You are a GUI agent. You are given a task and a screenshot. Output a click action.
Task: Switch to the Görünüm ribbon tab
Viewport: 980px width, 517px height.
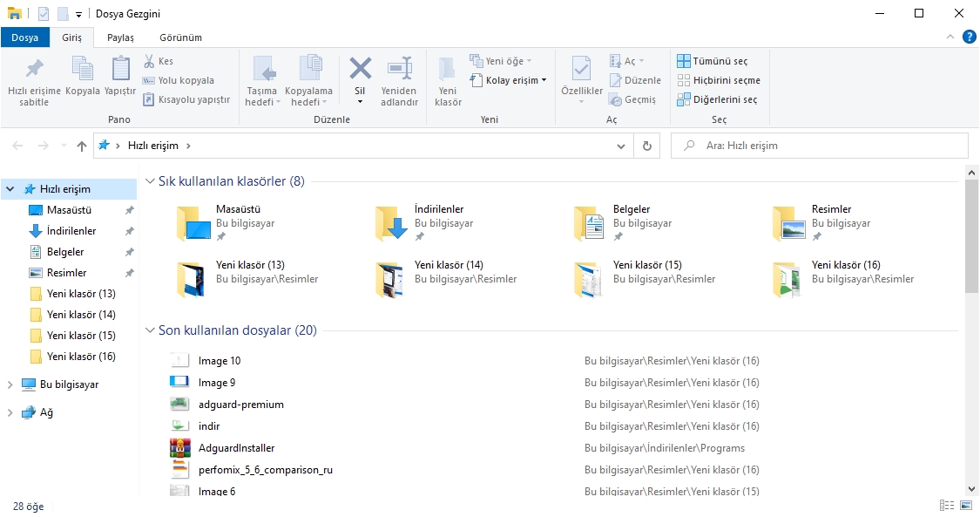tap(180, 37)
